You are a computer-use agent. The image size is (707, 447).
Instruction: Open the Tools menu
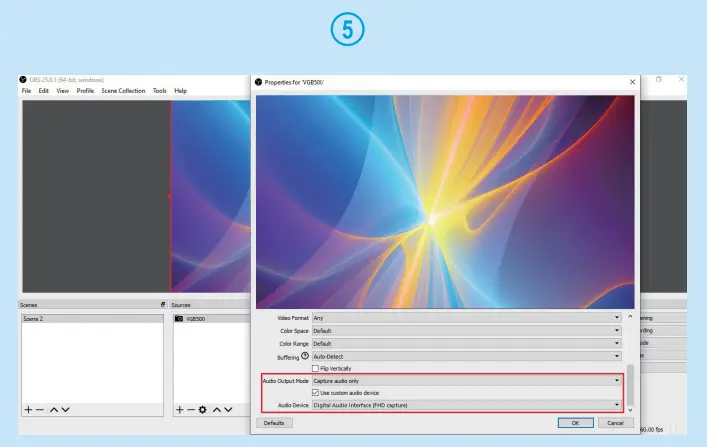(x=160, y=91)
